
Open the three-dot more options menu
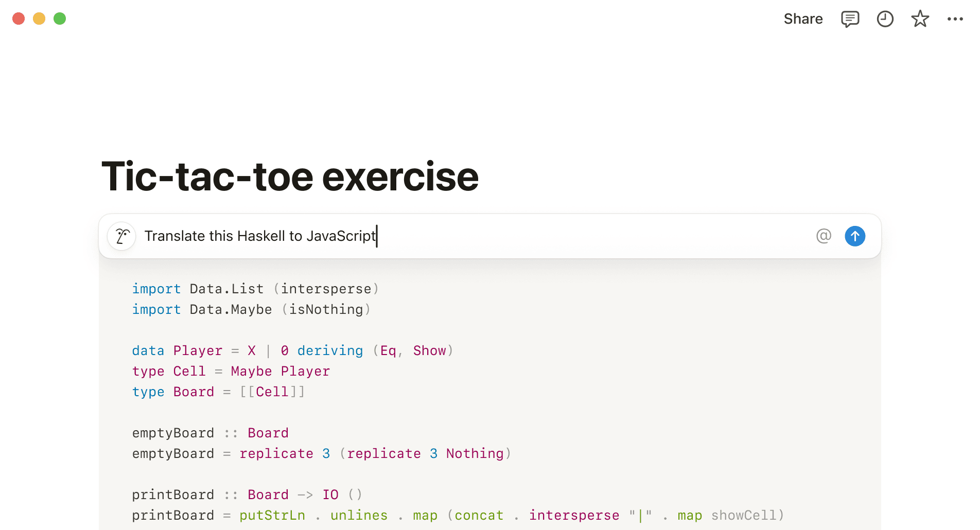pyautogui.click(x=955, y=19)
